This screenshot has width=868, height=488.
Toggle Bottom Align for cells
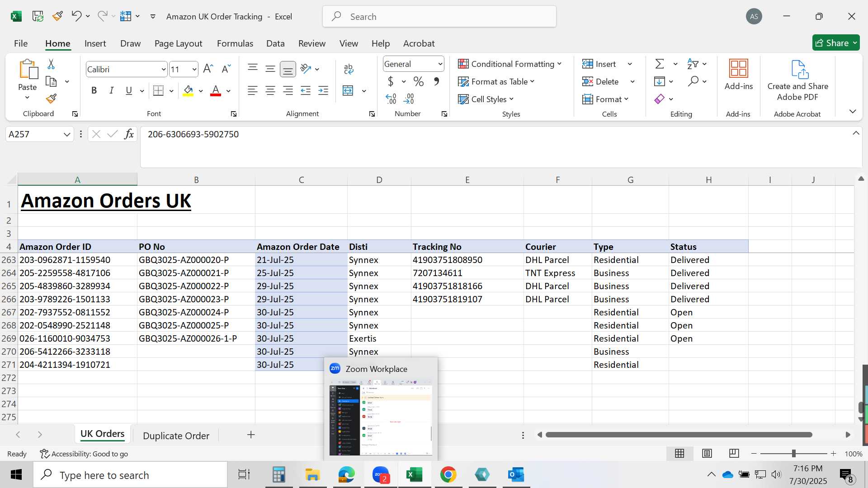pyautogui.click(x=288, y=69)
